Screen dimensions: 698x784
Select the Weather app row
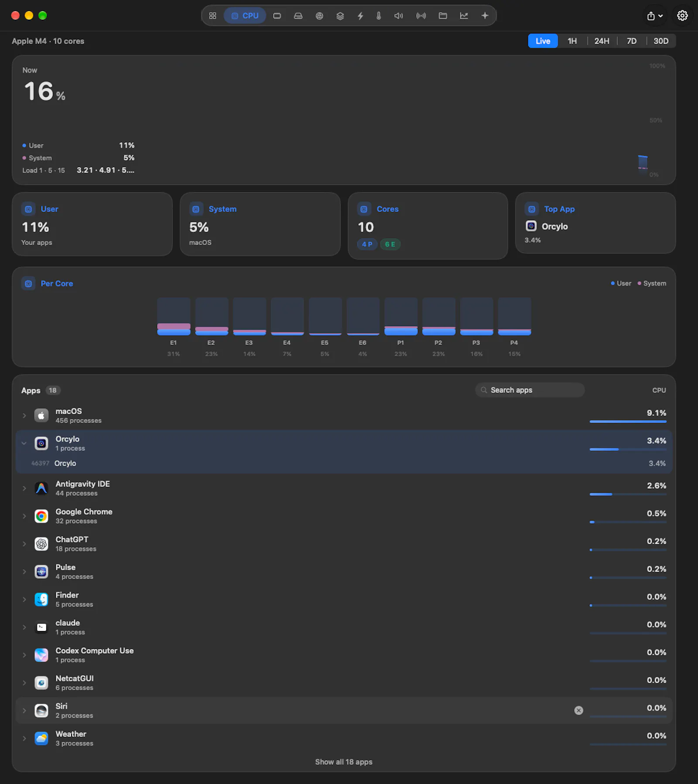point(344,738)
